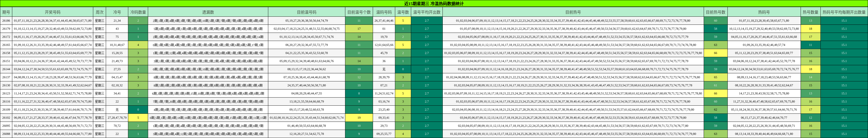Select the '热号数量' column header
Image resolution: width=868 pixels, height=138 pixels.
[x=810, y=12]
